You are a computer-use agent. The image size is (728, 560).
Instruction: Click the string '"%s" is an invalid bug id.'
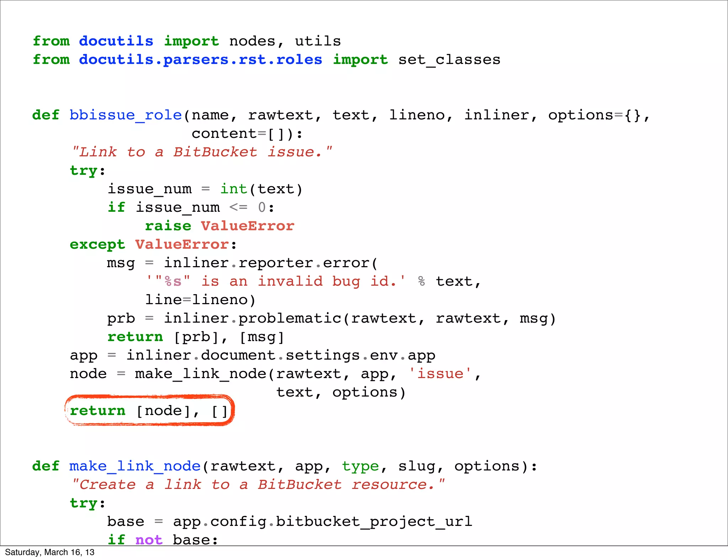coord(275,281)
